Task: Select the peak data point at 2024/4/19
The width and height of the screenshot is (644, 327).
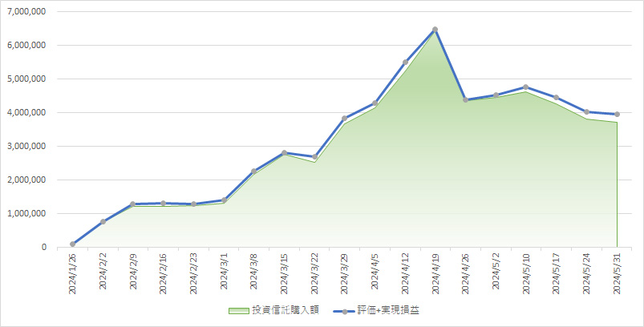Action: [x=435, y=30]
